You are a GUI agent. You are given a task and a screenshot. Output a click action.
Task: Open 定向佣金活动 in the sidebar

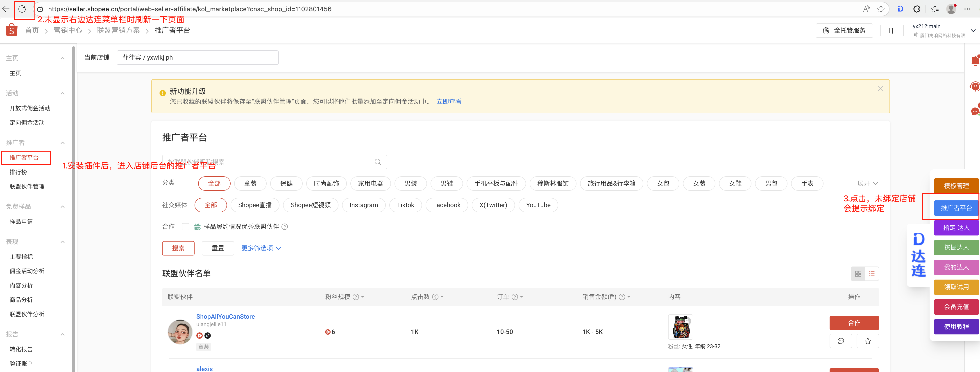tap(27, 123)
